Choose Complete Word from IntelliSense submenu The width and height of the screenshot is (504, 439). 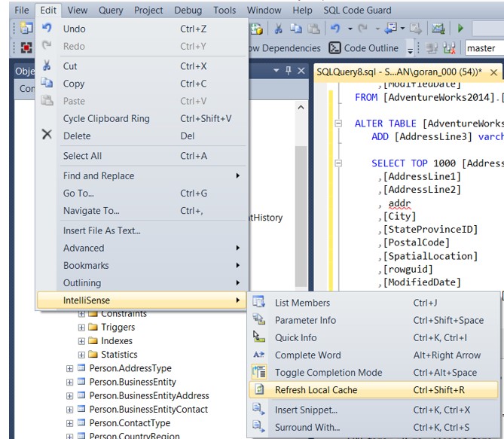coord(374,355)
